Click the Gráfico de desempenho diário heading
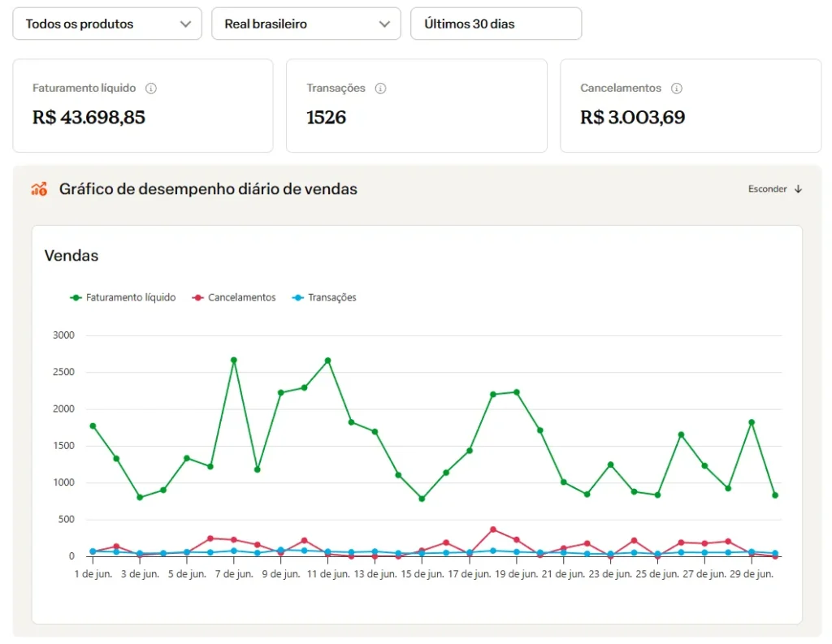The height and width of the screenshot is (644, 832). pyautogui.click(x=208, y=189)
